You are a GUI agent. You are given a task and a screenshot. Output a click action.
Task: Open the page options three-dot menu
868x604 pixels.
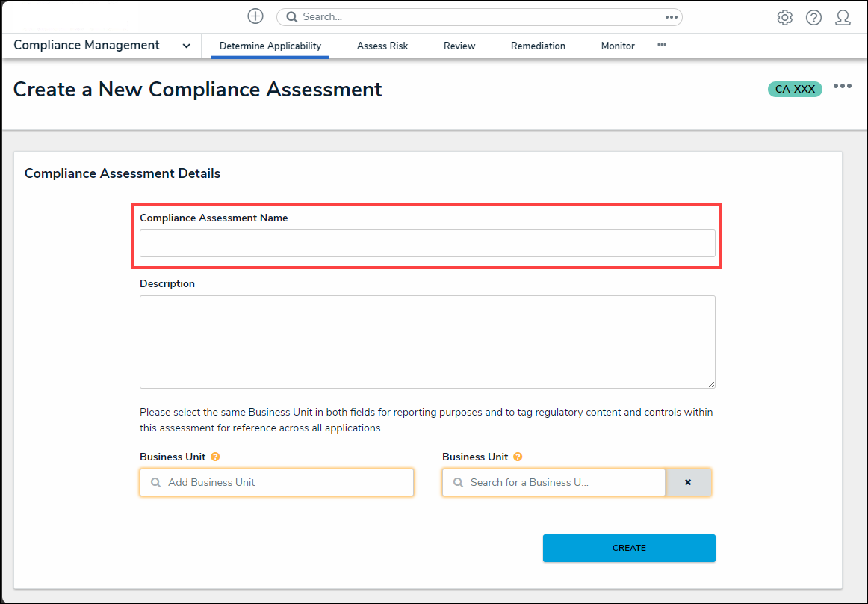point(843,87)
